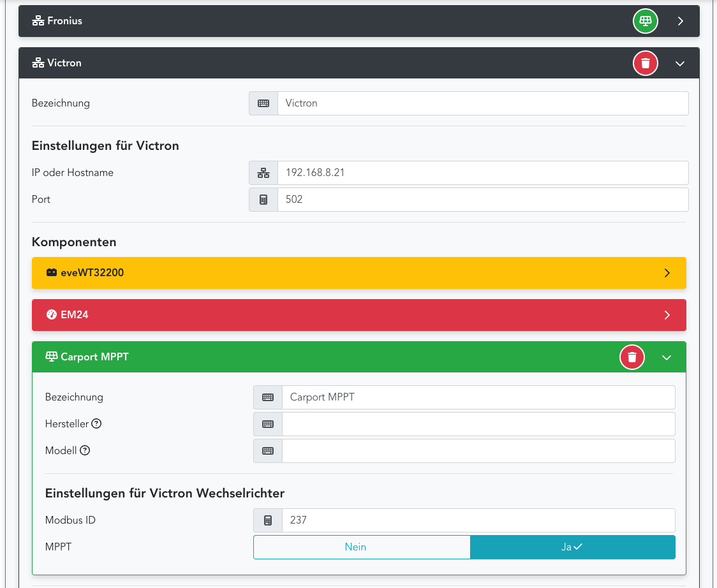The height and width of the screenshot is (588, 717).
Task: Set MPPT to Ja
Action: (572, 547)
